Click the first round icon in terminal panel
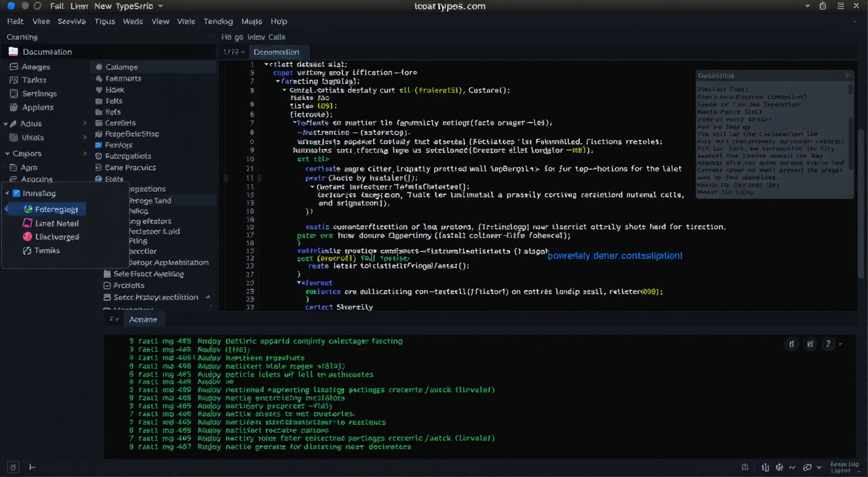 791,344
